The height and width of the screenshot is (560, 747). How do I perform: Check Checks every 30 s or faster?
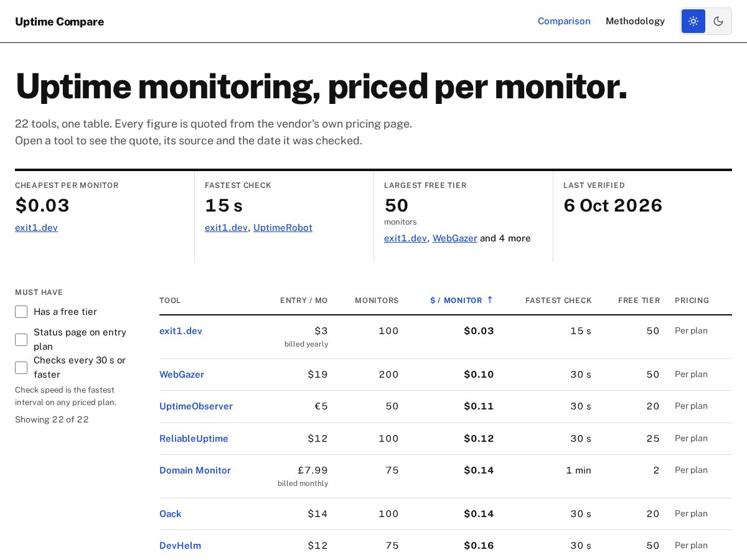point(21,368)
